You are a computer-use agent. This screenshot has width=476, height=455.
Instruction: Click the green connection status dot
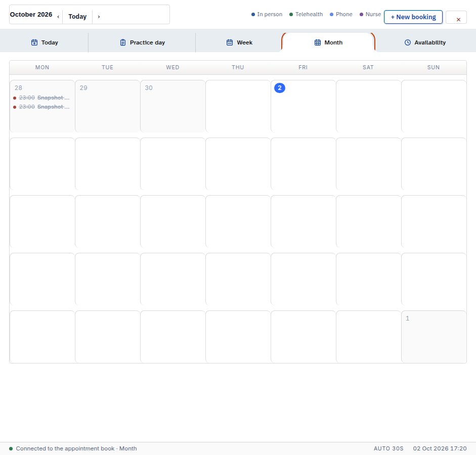click(x=11, y=448)
